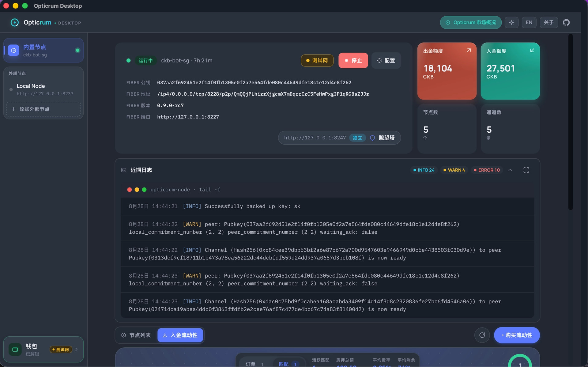
Task: Expand the recent logs to fullscreen
Action: pos(526,170)
